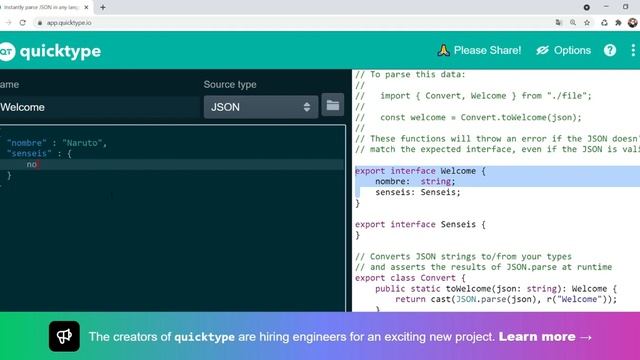Click the "// Converts JSON strings to/from your types" comment

[x=463, y=256]
